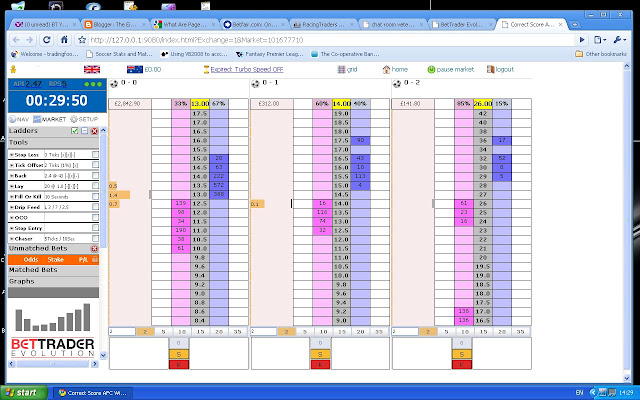Click the hourglass icon beside Expired link
Screen dimensions: 640x400
click(206, 69)
